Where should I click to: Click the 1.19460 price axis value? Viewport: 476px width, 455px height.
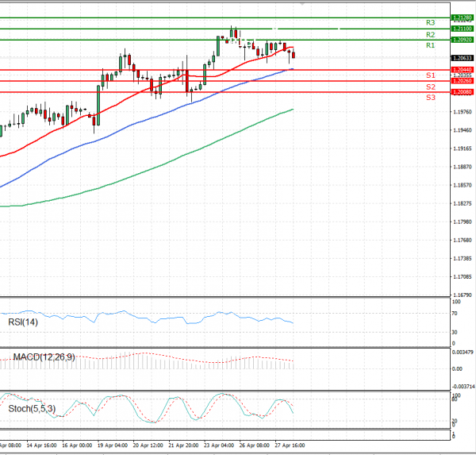(x=463, y=130)
